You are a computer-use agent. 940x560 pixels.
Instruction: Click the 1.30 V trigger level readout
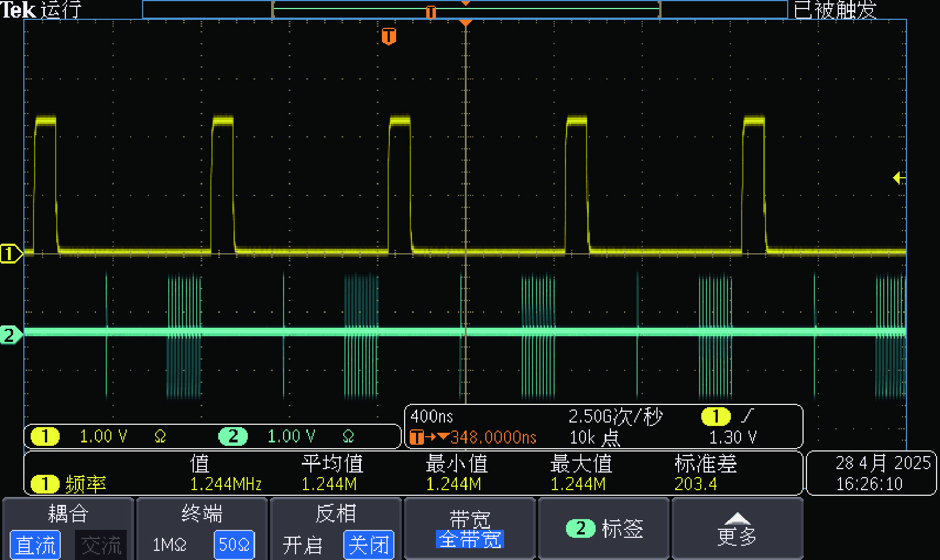[x=733, y=437]
